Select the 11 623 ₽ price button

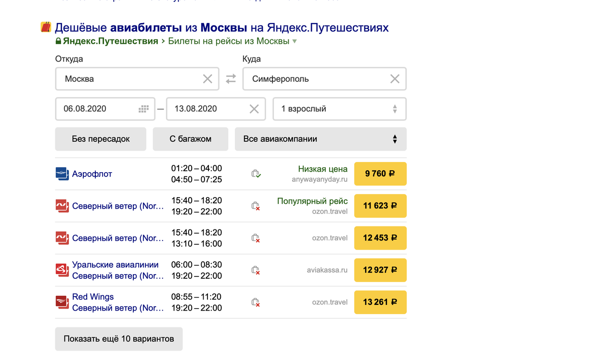[380, 206]
